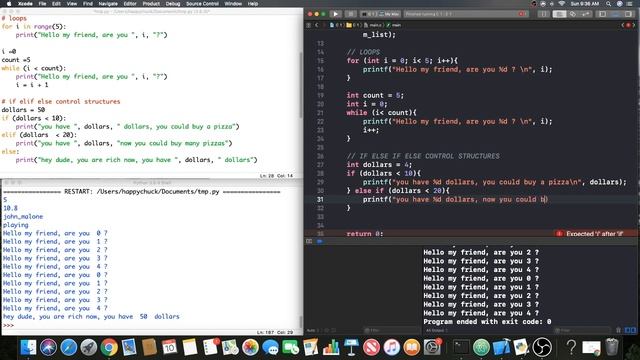Go back in Xcode jump bar history

[x=316, y=25]
